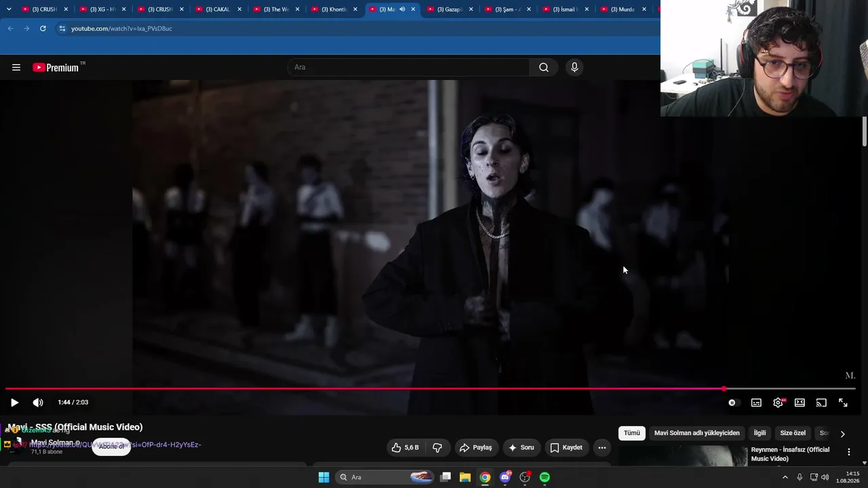Viewport: 868px width, 488px height.
Task: Switch to The We browser tab
Action: point(275,9)
